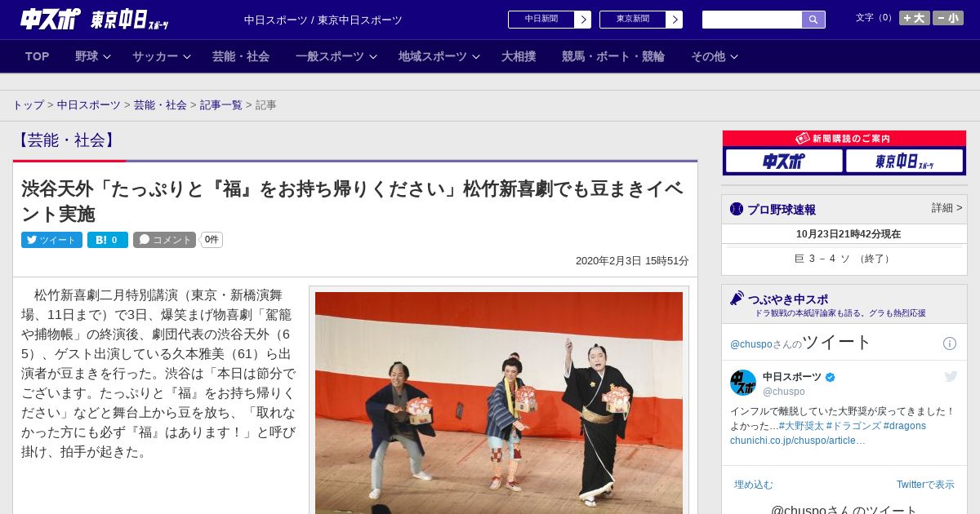Click @chuspo profile avatar
Image resolution: width=980 pixels, height=514 pixels.
743,383
